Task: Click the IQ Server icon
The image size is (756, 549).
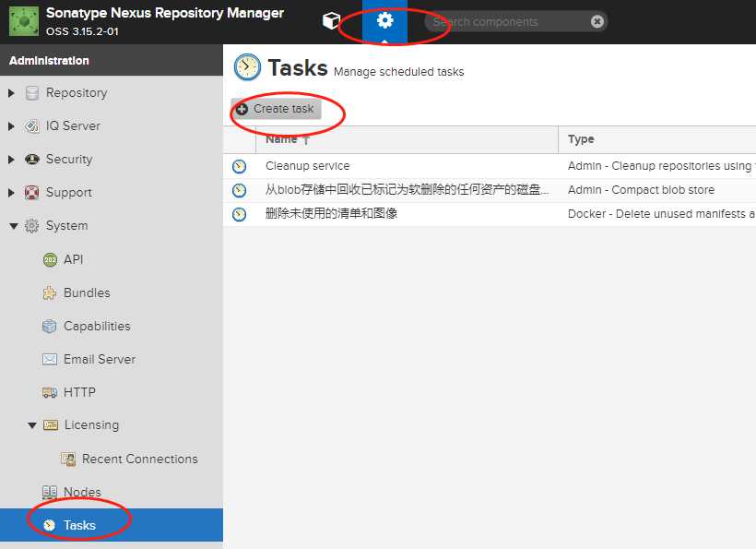Action: coord(32,126)
